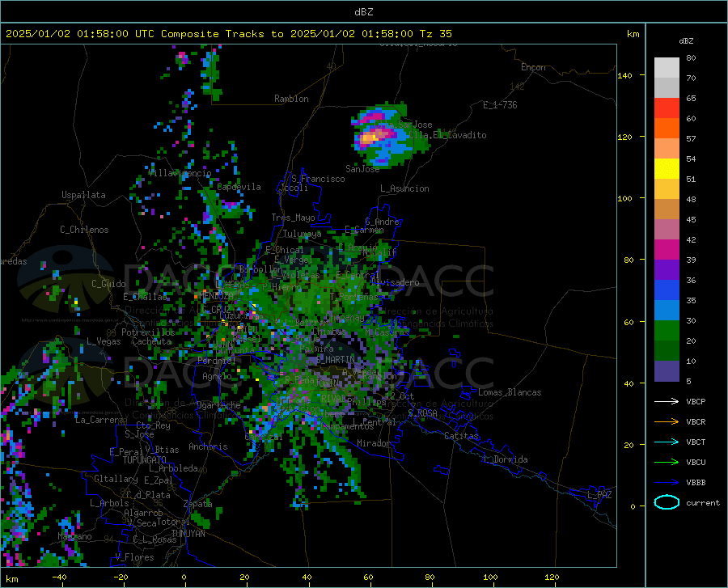Click the white VBCP arrow legend icon
728x588 pixels.
click(x=667, y=401)
